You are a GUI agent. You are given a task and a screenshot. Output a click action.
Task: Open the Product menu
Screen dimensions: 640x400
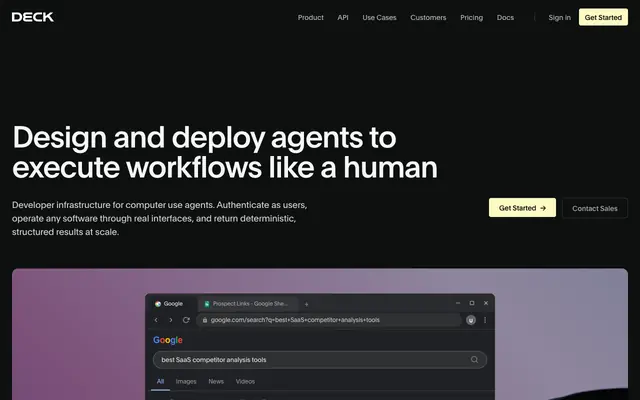pyautogui.click(x=311, y=18)
